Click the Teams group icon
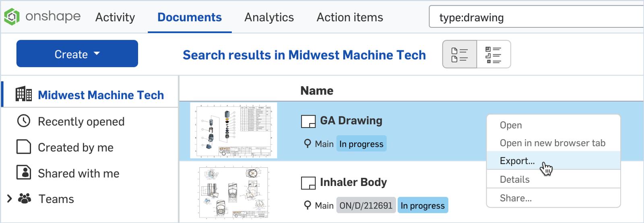 coord(25,198)
